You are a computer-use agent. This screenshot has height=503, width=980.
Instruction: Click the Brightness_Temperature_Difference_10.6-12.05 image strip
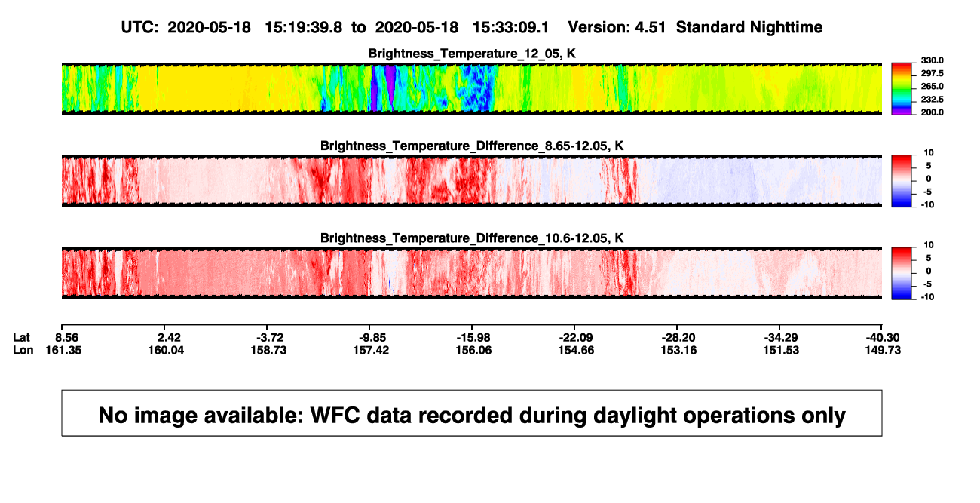point(471,273)
